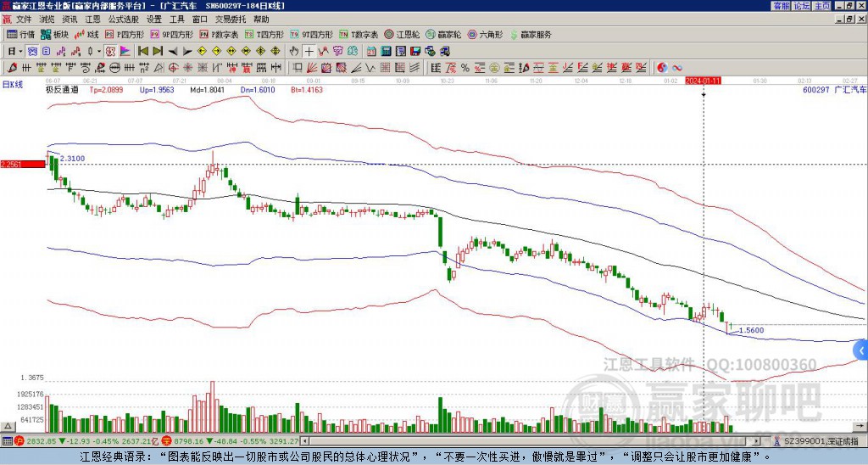Select the hand pan tool

[x=294, y=51]
